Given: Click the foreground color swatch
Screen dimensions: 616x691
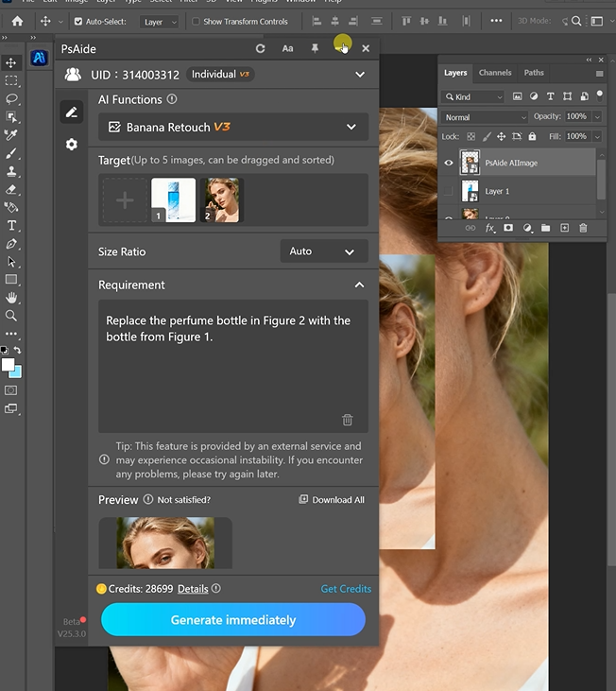Looking at the screenshot, I should pyautogui.click(x=8, y=365).
